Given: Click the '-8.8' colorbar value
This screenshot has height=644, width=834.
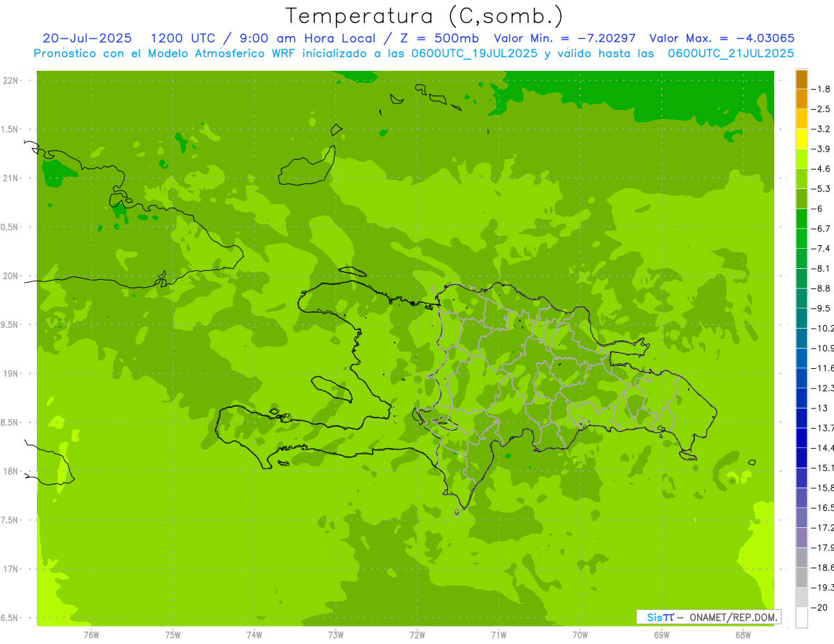Looking at the screenshot, I should [x=821, y=288].
